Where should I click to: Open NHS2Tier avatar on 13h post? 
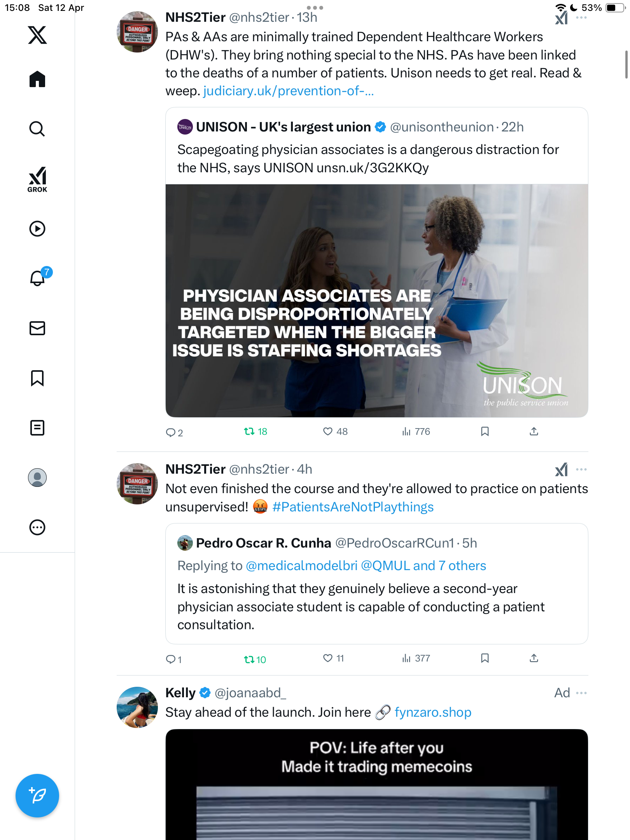137,32
